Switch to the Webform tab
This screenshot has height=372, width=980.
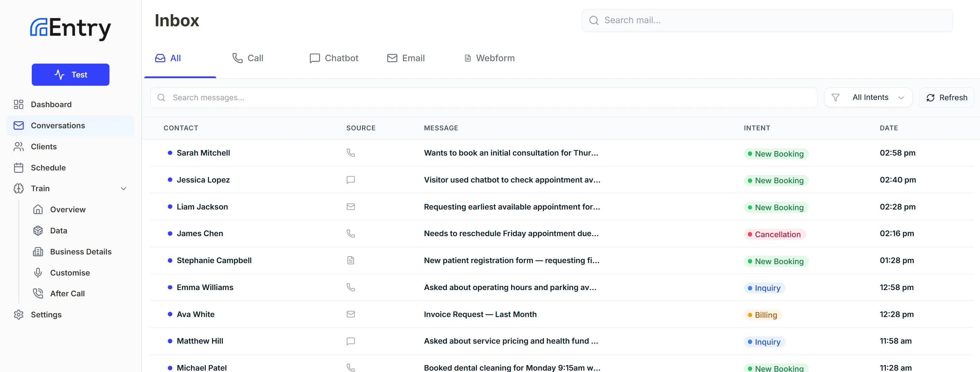tap(489, 58)
